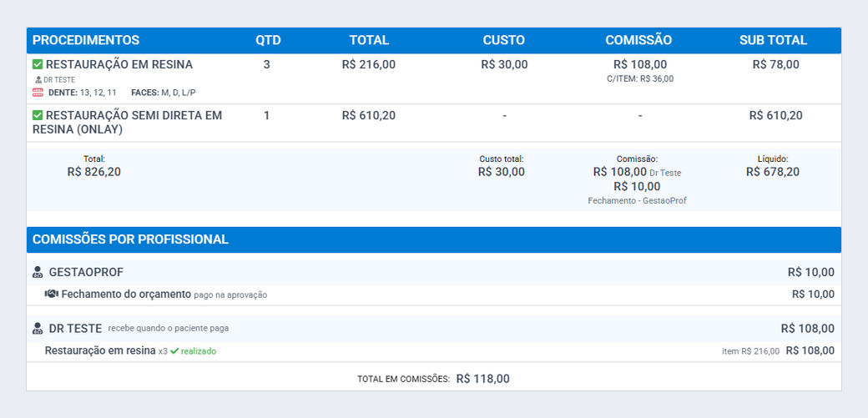Select the RESTAURAÇÃO EM RESINA procedure name
Viewport: 868px width, 418px height.
point(119,65)
